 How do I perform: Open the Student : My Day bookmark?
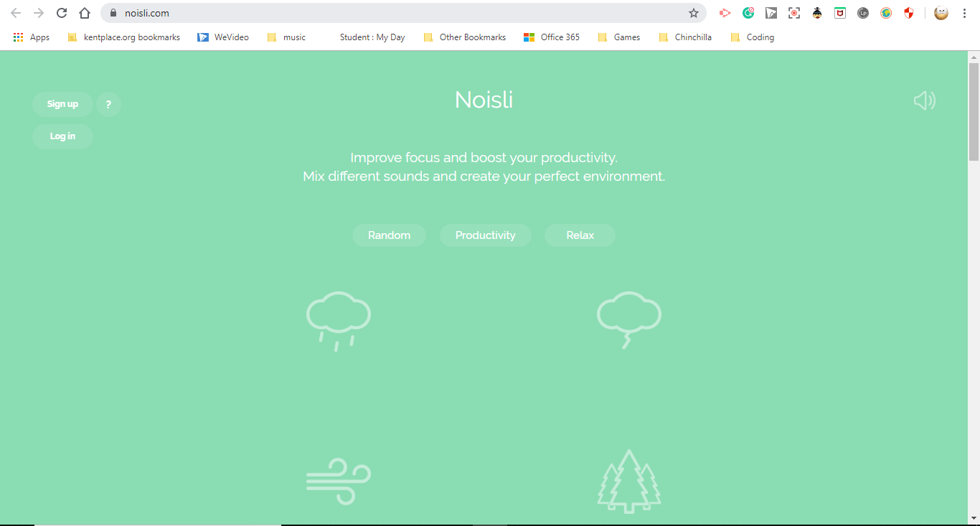(x=372, y=37)
